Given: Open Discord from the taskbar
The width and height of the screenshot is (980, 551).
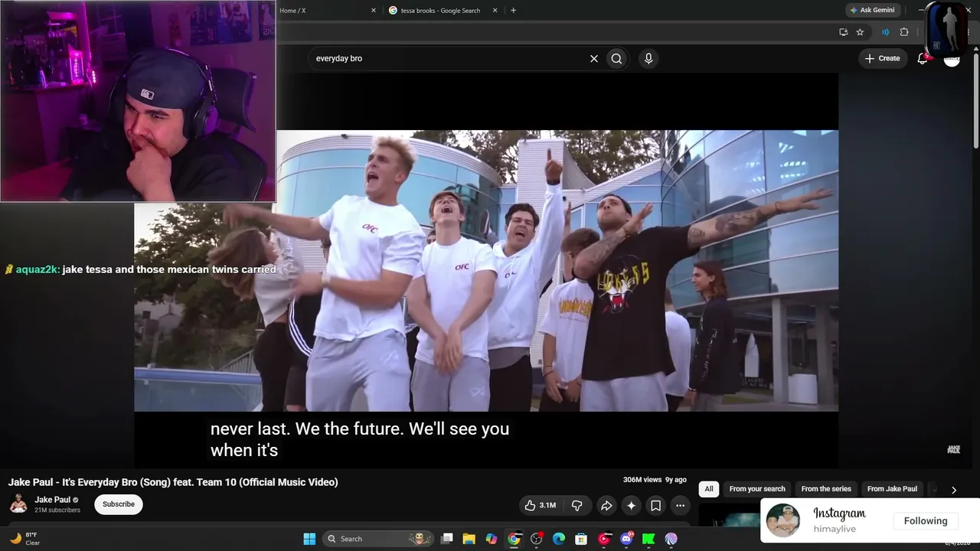Looking at the screenshot, I should 627,539.
